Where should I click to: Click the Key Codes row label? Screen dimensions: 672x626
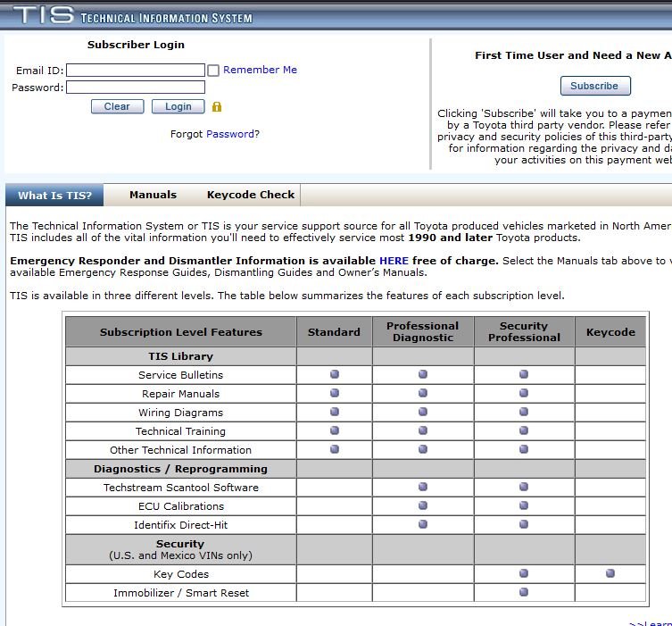[181, 574]
